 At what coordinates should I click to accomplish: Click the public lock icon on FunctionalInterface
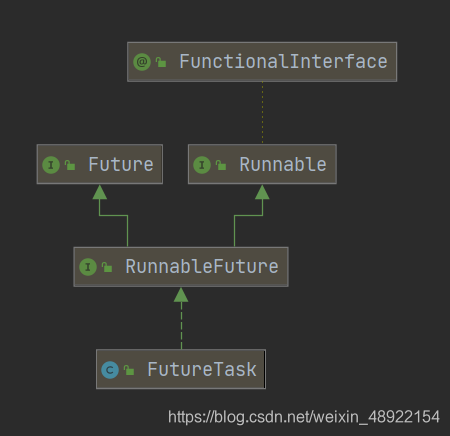coord(161,62)
